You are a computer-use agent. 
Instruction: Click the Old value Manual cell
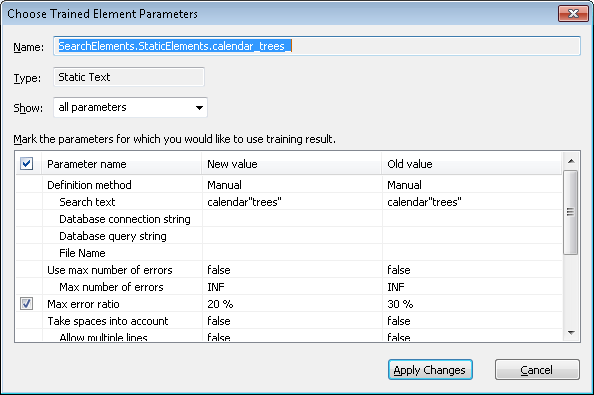click(x=472, y=185)
